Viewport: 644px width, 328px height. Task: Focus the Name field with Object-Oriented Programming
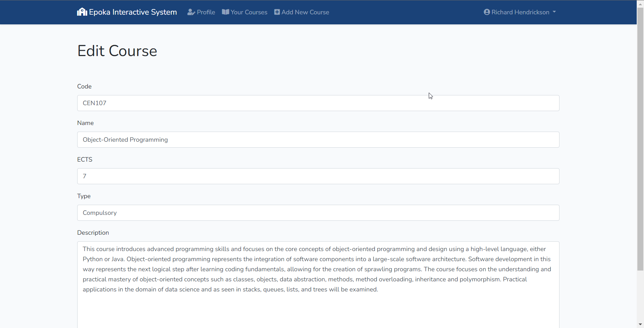coord(318,140)
